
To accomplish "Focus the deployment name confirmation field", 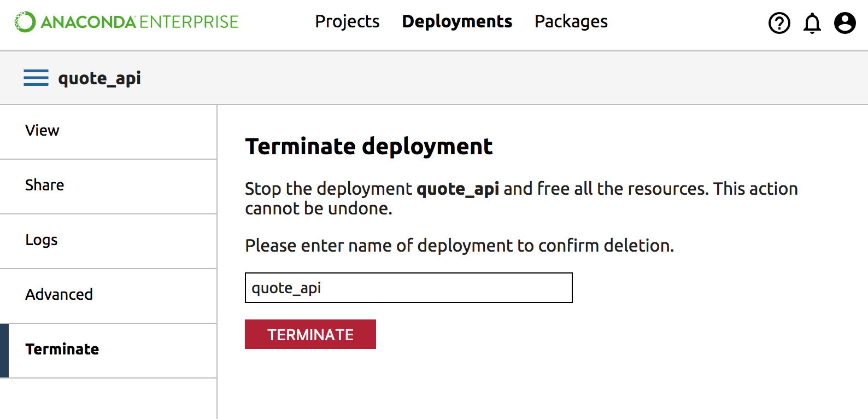I will (x=408, y=288).
